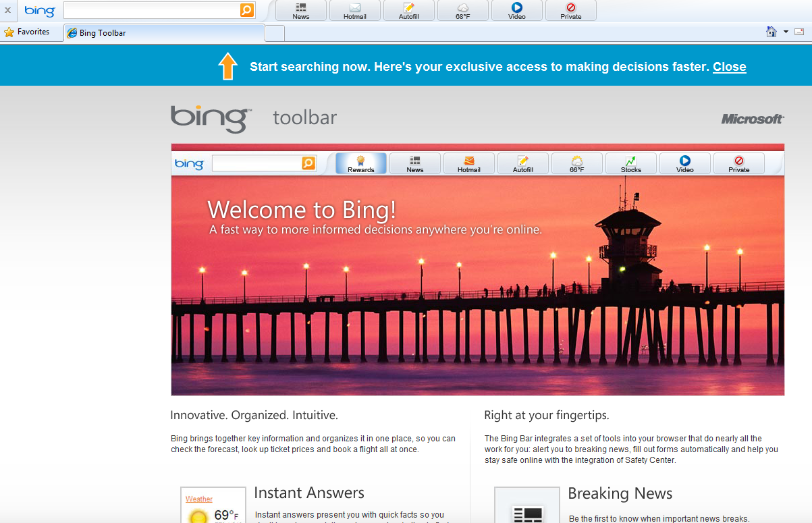Close the Bing toolbar with the X
This screenshot has height=523, width=812.
click(7, 10)
